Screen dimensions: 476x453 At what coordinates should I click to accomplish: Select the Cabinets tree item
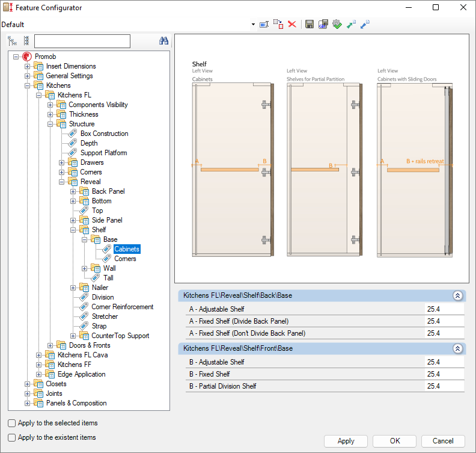(127, 249)
